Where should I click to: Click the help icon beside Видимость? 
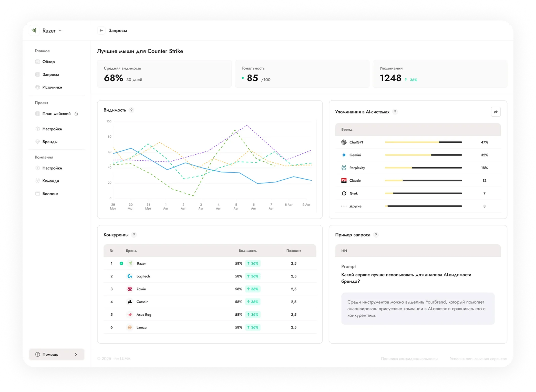tap(131, 110)
